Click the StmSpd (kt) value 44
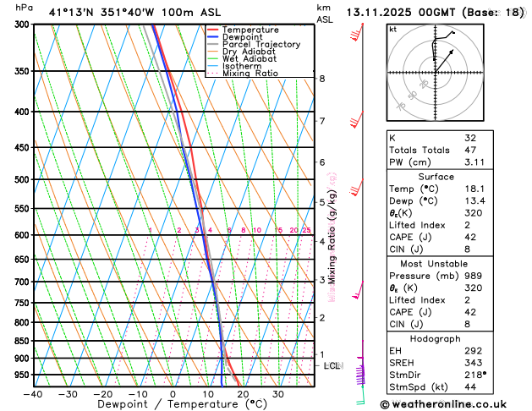The height and width of the screenshot is (411, 532). (x=470, y=387)
